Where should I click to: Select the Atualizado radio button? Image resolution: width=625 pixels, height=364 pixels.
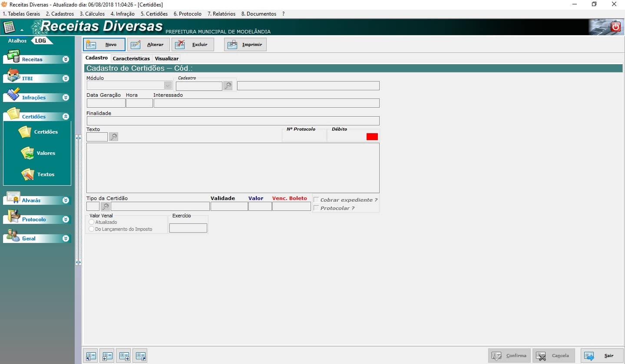[x=91, y=222]
